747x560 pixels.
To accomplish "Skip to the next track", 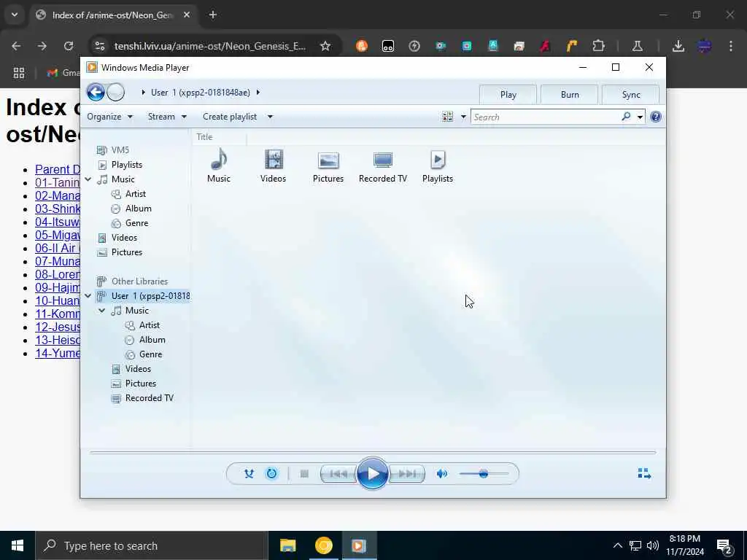I will [407, 474].
